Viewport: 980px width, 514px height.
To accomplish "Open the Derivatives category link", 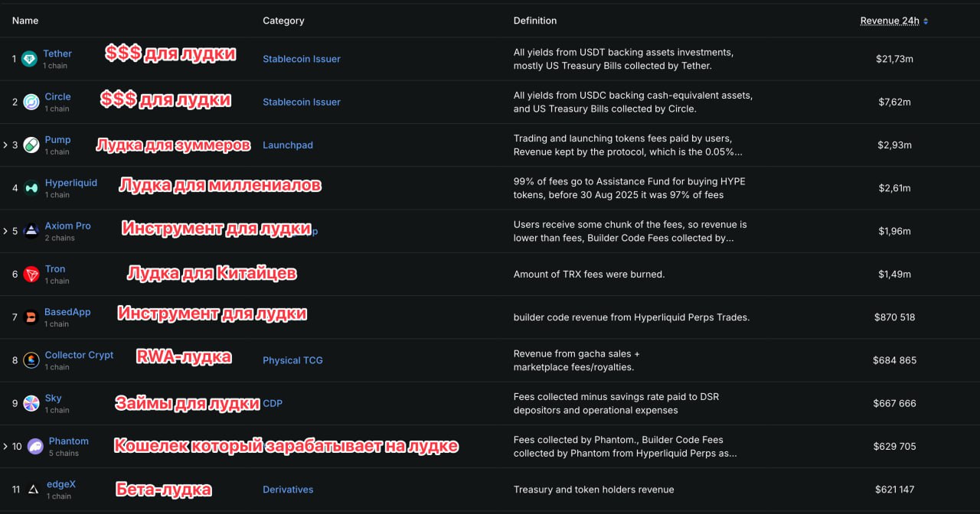I will (288, 490).
